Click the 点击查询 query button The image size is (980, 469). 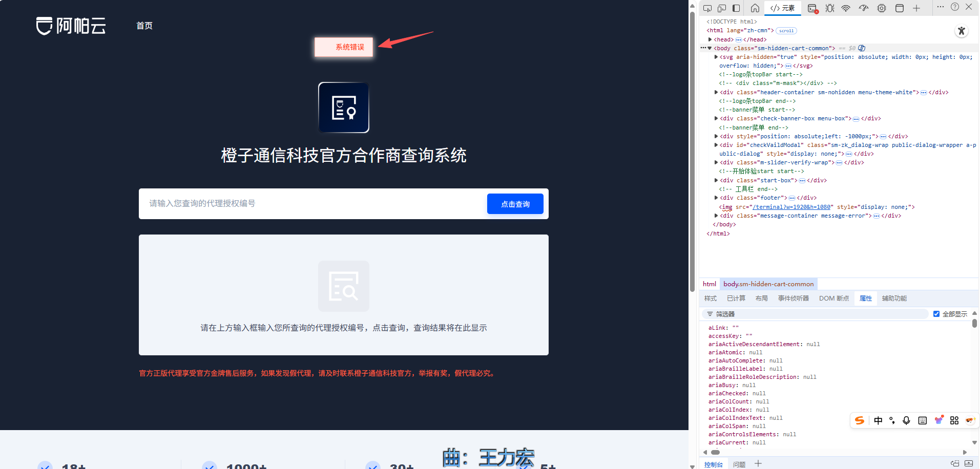515,204
